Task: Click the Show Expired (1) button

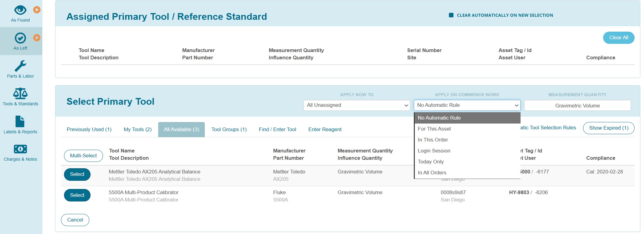Action: [608, 128]
